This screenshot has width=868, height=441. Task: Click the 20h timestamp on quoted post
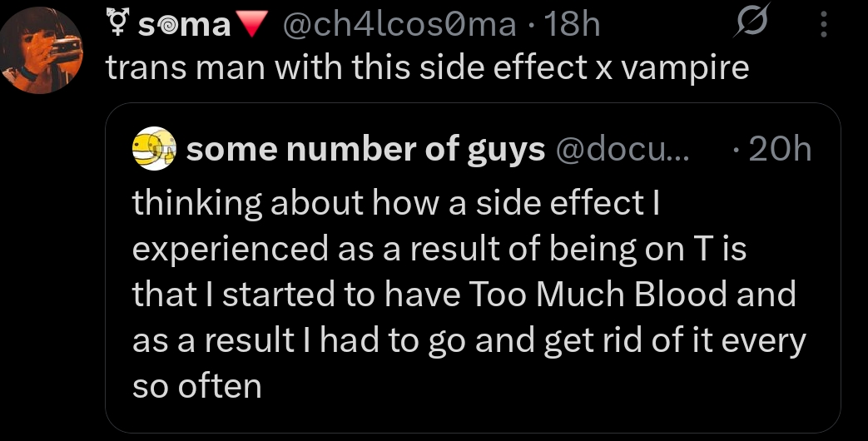[779, 150]
